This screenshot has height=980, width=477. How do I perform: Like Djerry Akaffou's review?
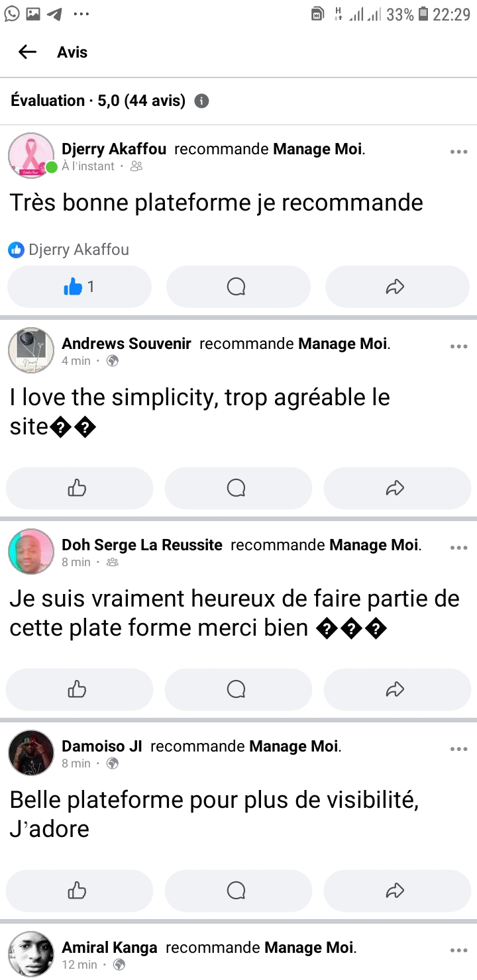(79, 287)
